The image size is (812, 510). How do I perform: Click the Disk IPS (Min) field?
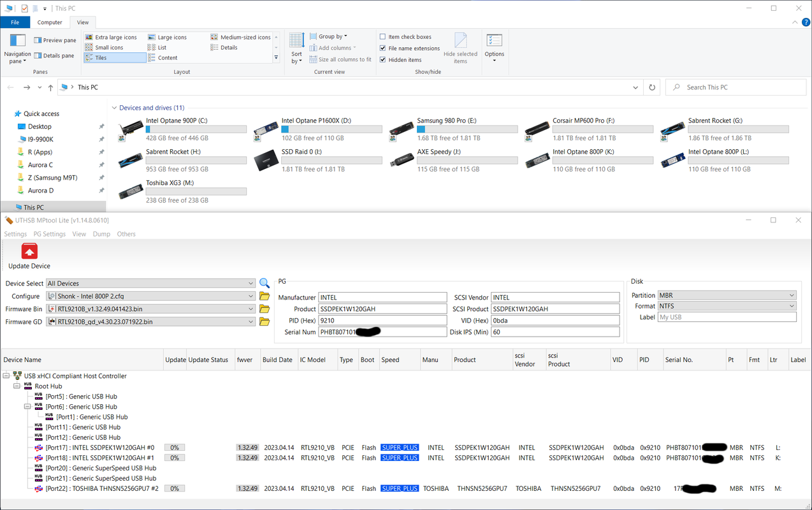pos(555,331)
